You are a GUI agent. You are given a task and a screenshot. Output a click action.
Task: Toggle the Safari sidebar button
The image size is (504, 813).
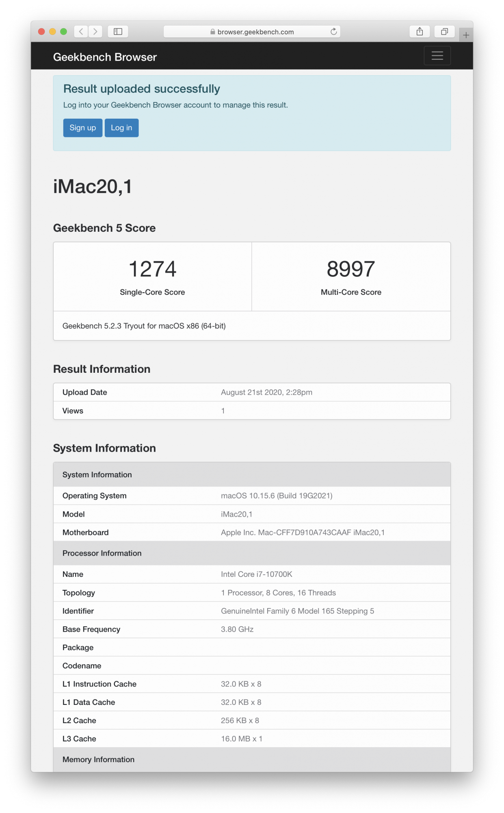pos(118,32)
